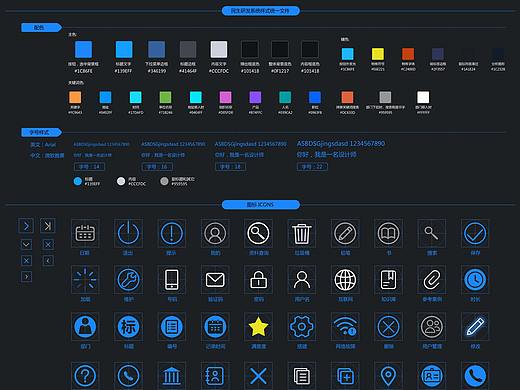Click the mobile phone device icon
The width and height of the screenshot is (520, 390).
click(172, 280)
